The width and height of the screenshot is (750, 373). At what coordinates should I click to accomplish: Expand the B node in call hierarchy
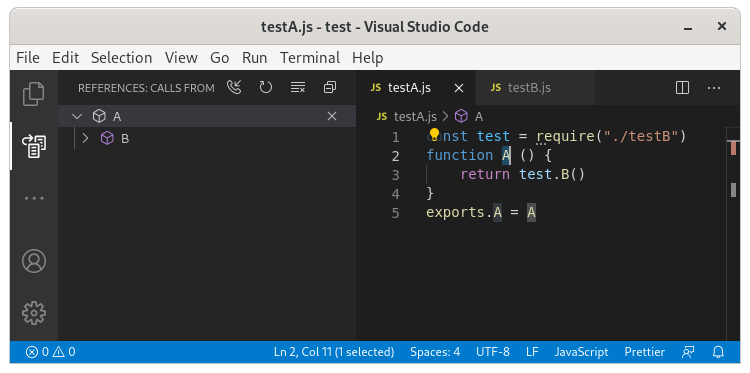pyautogui.click(x=86, y=138)
